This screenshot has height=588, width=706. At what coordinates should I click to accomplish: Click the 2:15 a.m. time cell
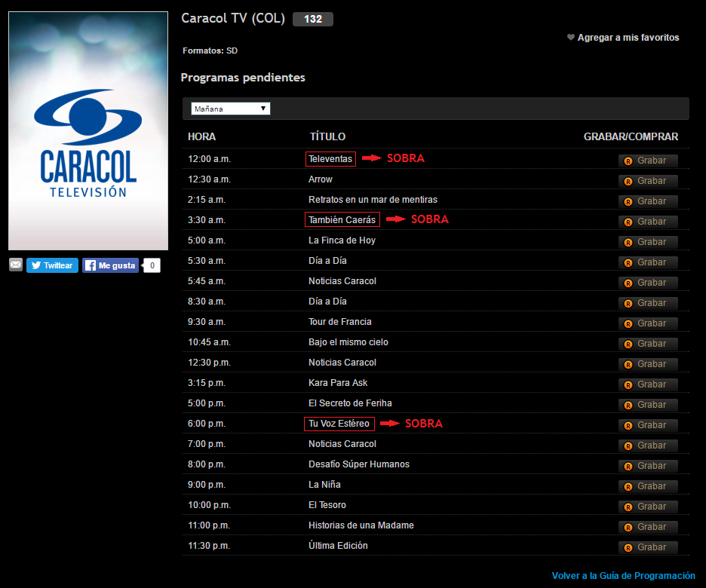206,200
